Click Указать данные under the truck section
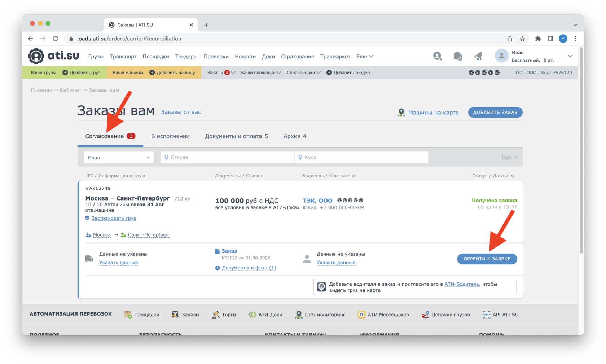The height and width of the screenshot is (364, 606). [118, 262]
